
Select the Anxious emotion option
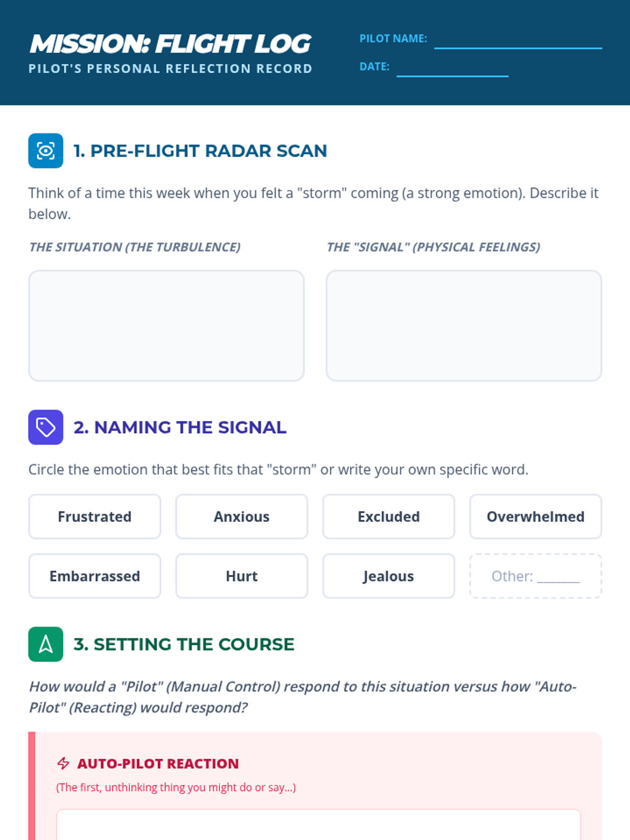(x=241, y=517)
